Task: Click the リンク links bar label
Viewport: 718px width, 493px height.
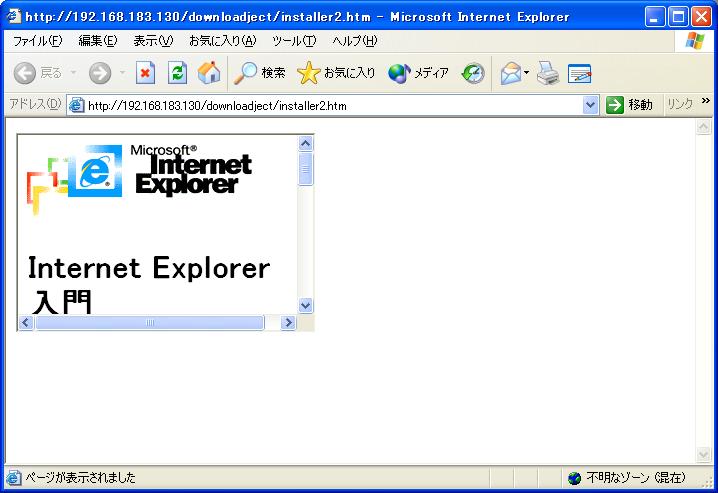Action: point(680,104)
